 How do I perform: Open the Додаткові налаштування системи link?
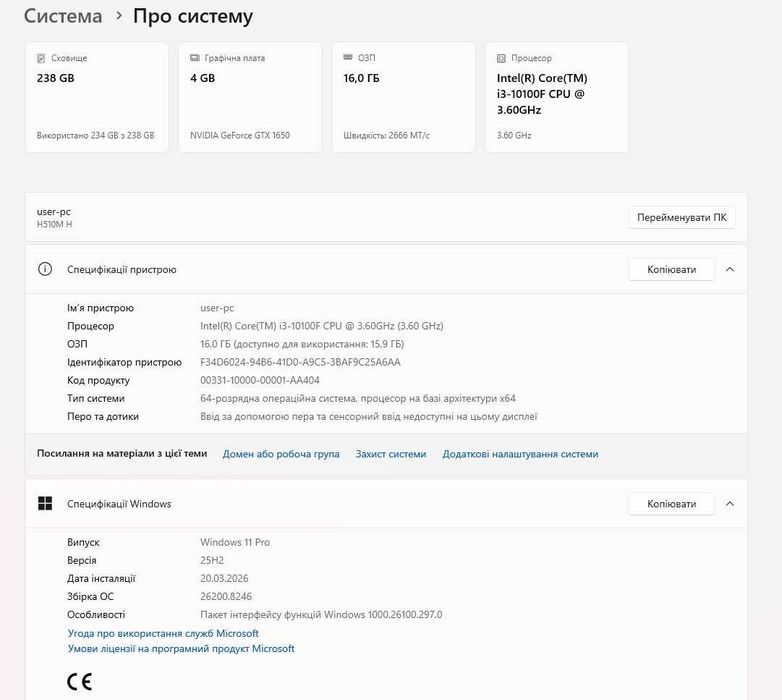coord(520,454)
